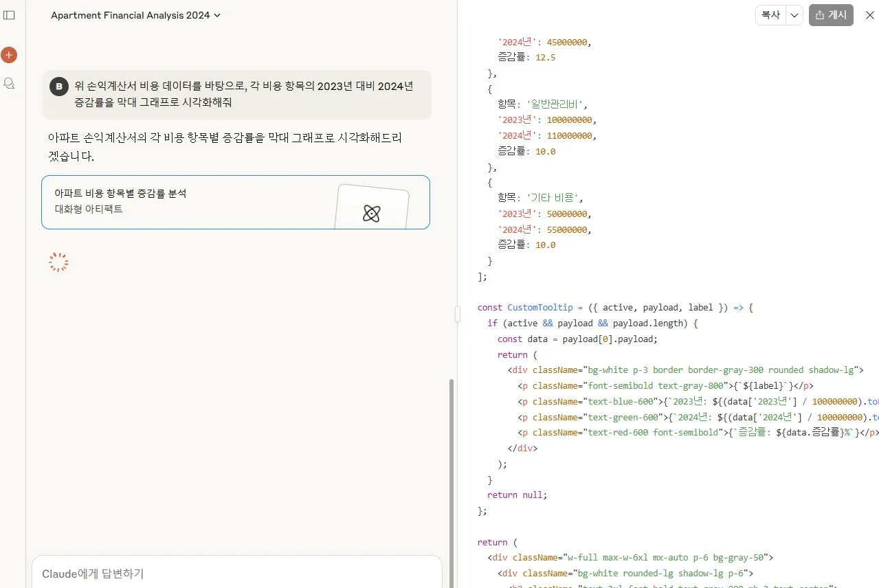Expand the dropdown arrow next to 복사
The image size is (879, 588).
click(x=794, y=15)
